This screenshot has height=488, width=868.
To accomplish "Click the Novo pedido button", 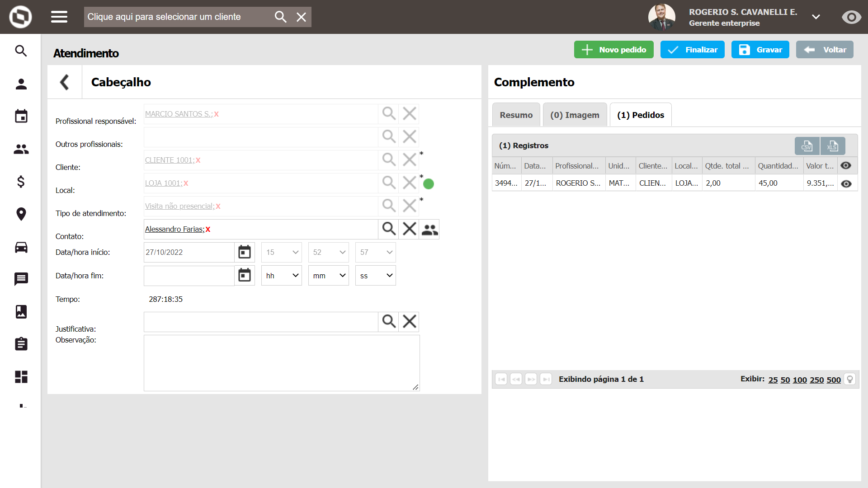I will tap(613, 50).
